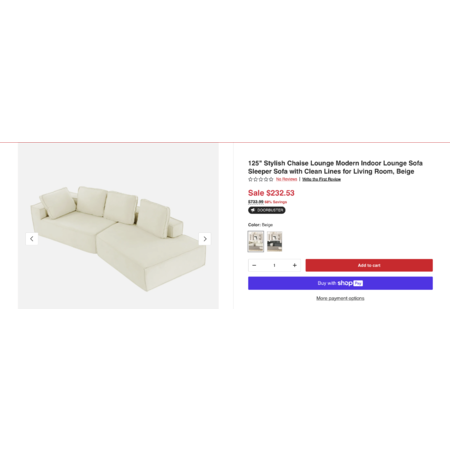Viewport: 450px width, 450px height.
Task: Click the third rating star
Action: (261, 179)
